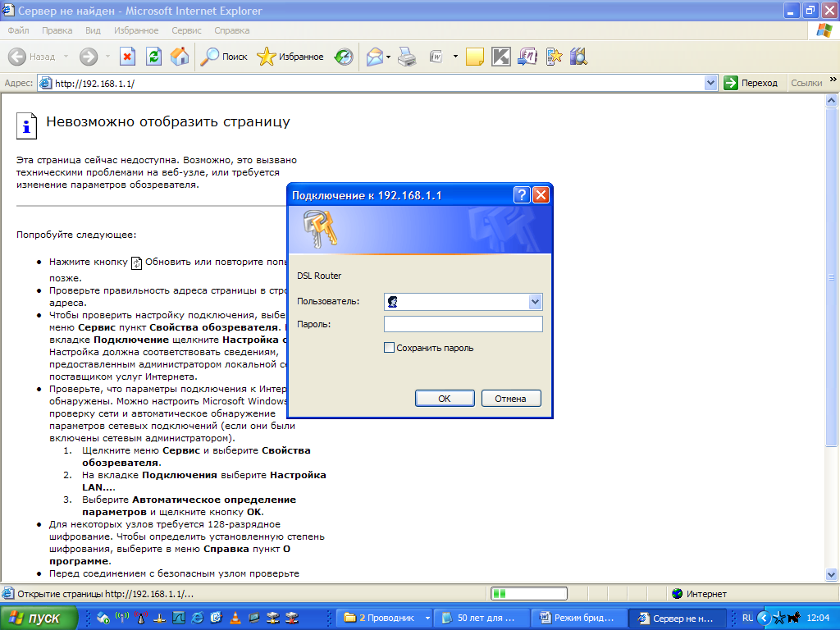Go to Home page via house icon
The image size is (840, 630).
tap(180, 57)
